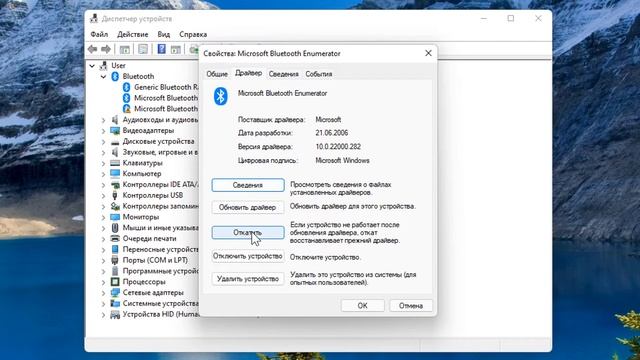The image size is (640, 360).
Task: Click the Клавиатуры keyboard icon
Action: (x=115, y=163)
